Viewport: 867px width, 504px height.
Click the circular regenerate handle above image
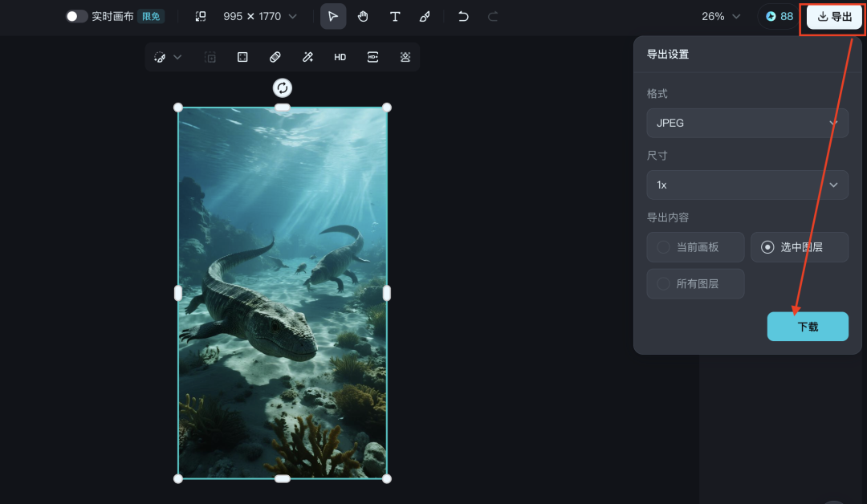point(283,88)
